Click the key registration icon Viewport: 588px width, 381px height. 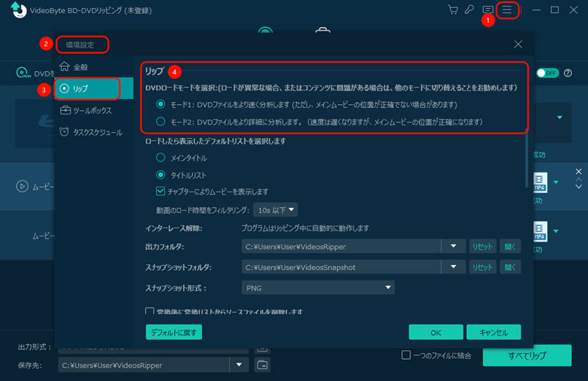click(469, 10)
